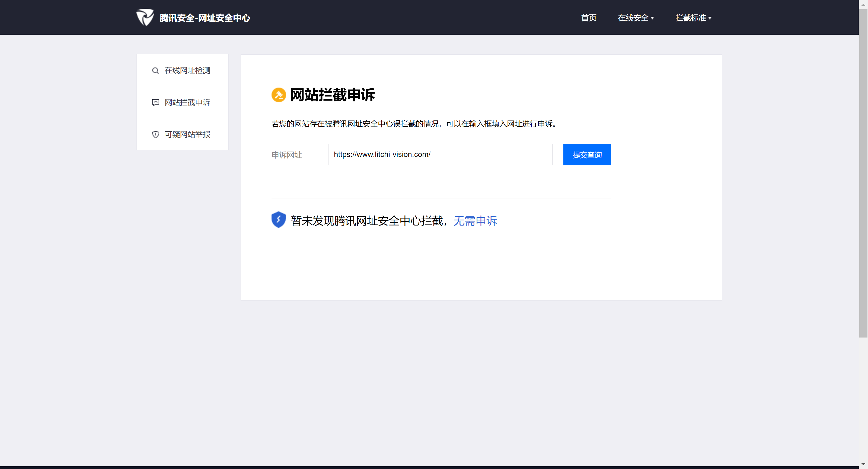
Task: Expand the 在线安全 dropdown arrow
Action: (x=652, y=18)
